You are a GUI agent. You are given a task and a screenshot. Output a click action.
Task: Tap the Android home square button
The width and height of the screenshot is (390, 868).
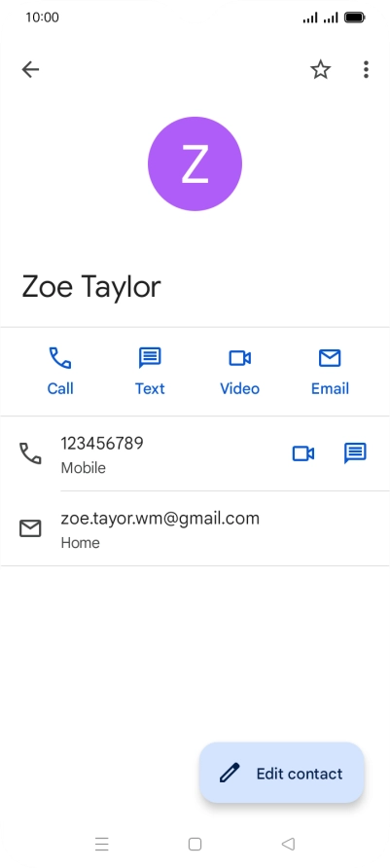click(195, 845)
